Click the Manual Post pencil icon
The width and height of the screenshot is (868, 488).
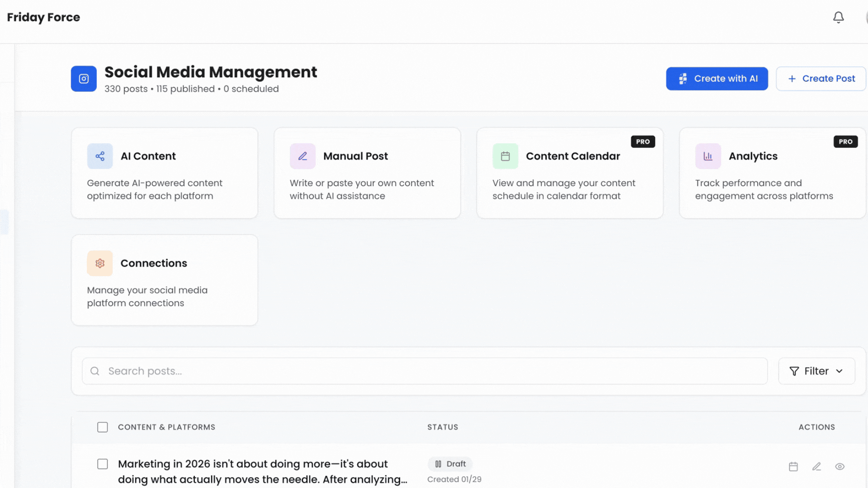tap(302, 156)
